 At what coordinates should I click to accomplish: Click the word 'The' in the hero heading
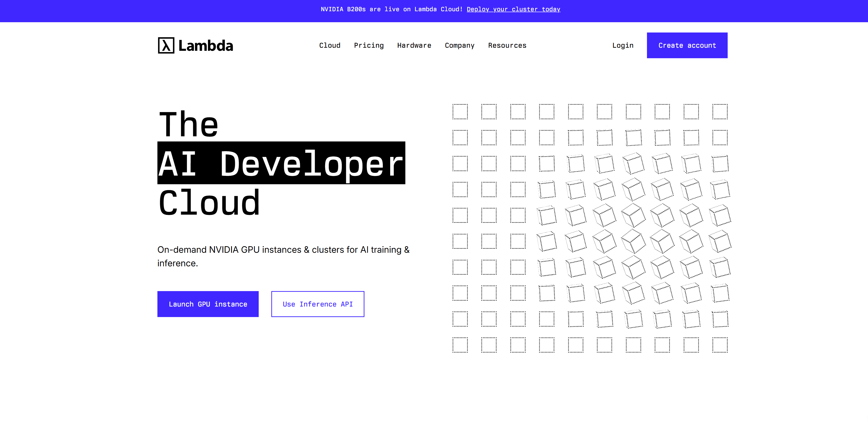(x=188, y=124)
